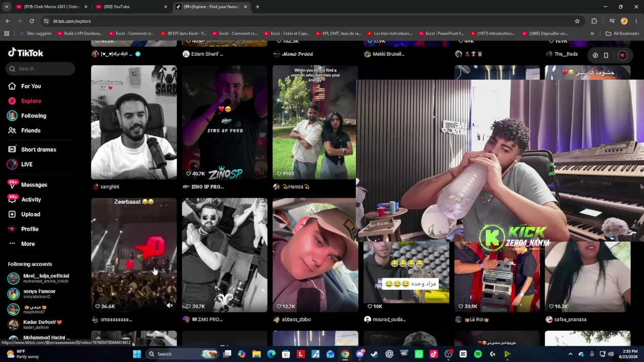Image resolution: width=644 pixels, height=362 pixels.
Task: View site information for tiktok.com
Action: point(46,21)
